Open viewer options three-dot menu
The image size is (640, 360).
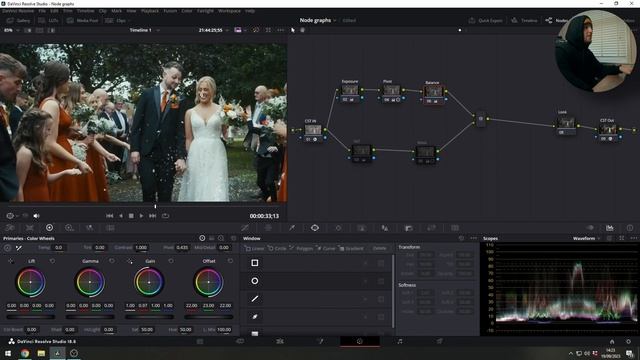pos(280,30)
